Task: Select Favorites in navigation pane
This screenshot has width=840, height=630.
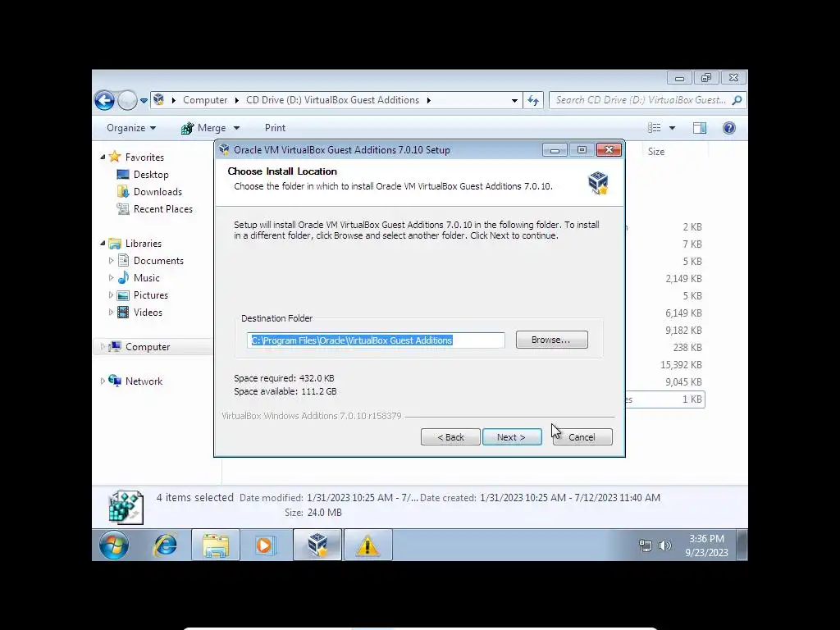Action: click(x=144, y=157)
